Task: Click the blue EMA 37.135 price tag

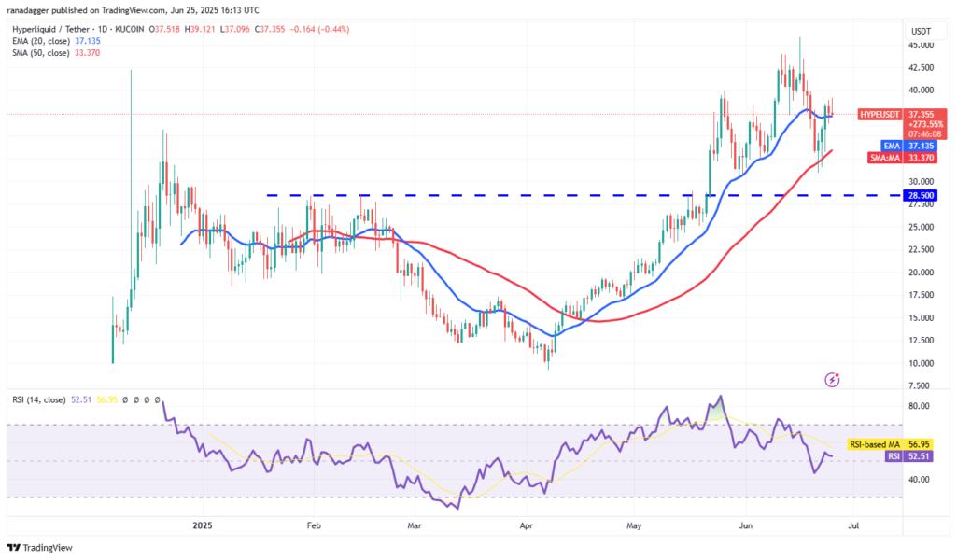Action: point(908,147)
